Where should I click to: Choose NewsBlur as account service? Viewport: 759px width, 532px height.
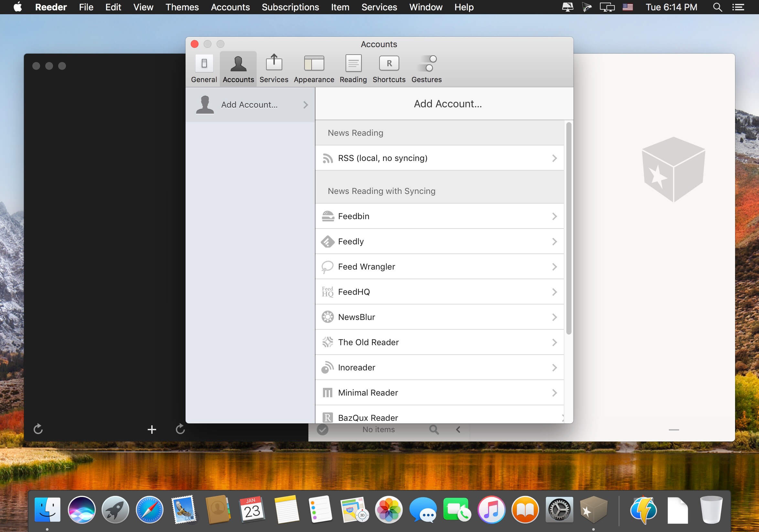coord(439,317)
